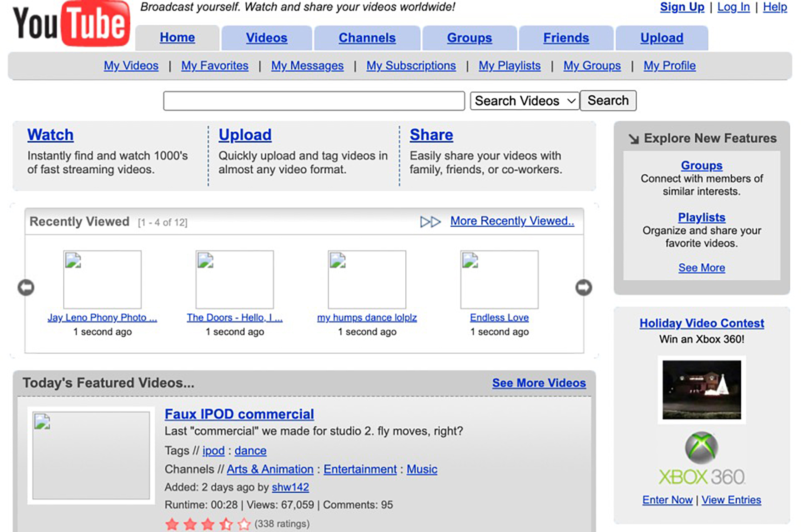Switch to the Videos tab

(x=267, y=38)
